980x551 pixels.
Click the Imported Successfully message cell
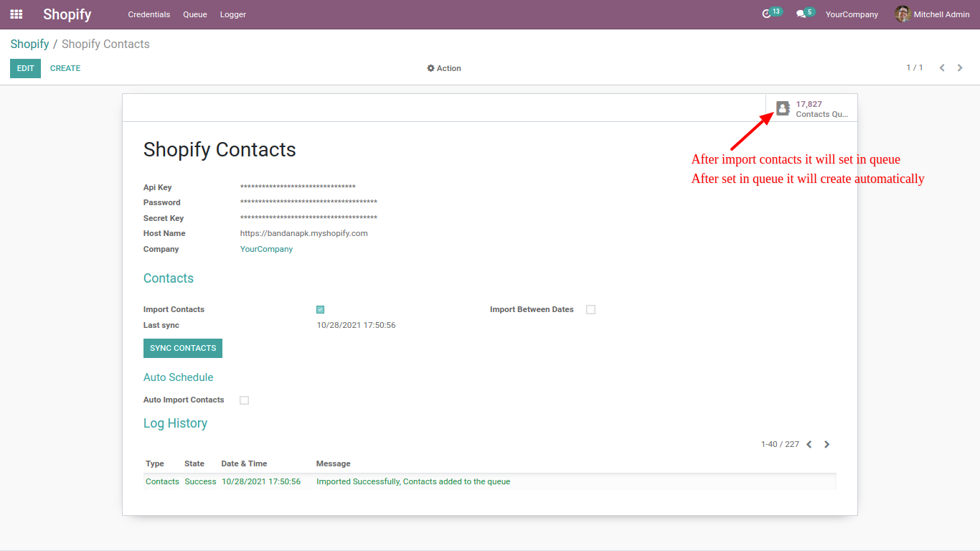click(x=413, y=481)
